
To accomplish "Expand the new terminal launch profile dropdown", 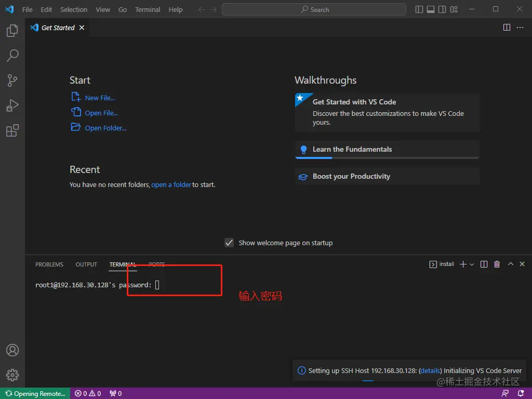I will (x=472, y=264).
